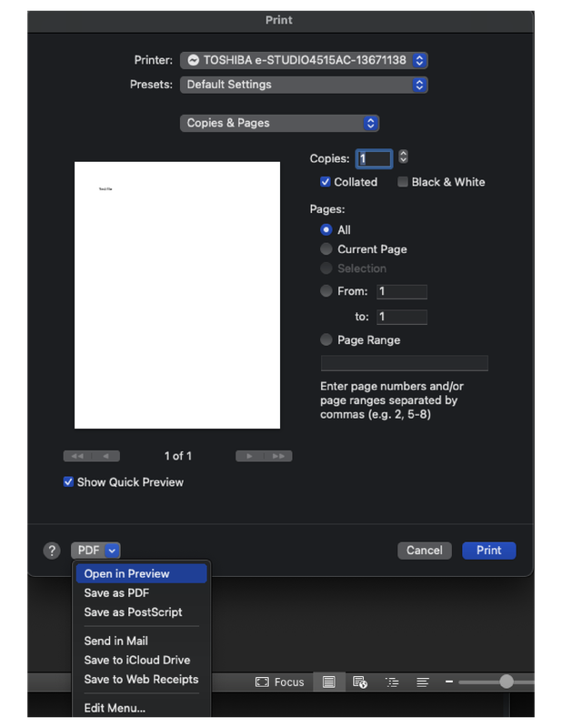Click the Cancel button
The height and width of the screenshot is (728, 562).
(425, 551)
